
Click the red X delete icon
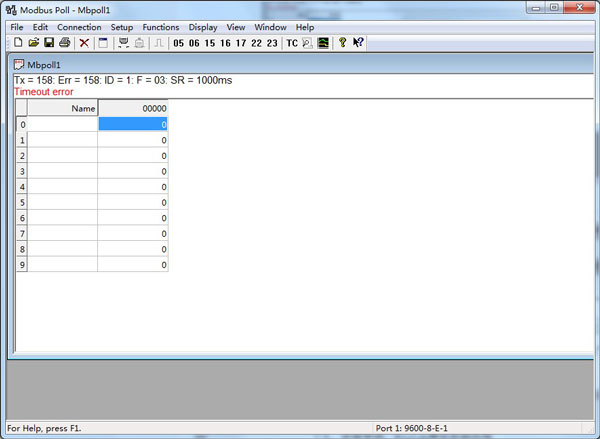tap(84, 43)
